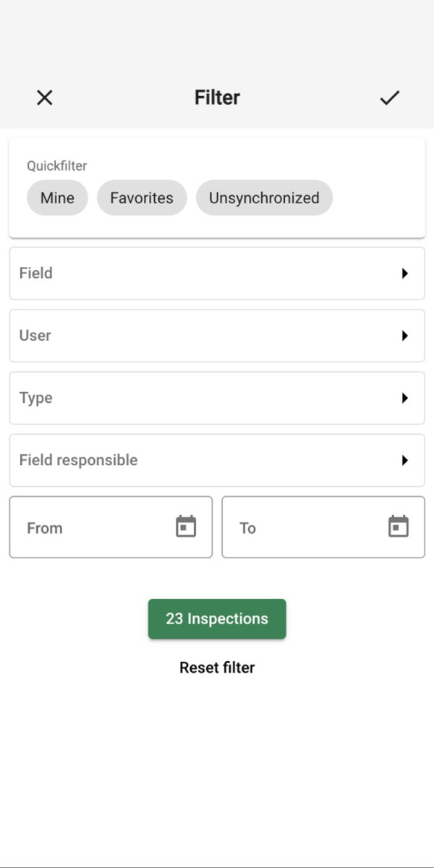Open the From date calendar picker

point(187,527)
